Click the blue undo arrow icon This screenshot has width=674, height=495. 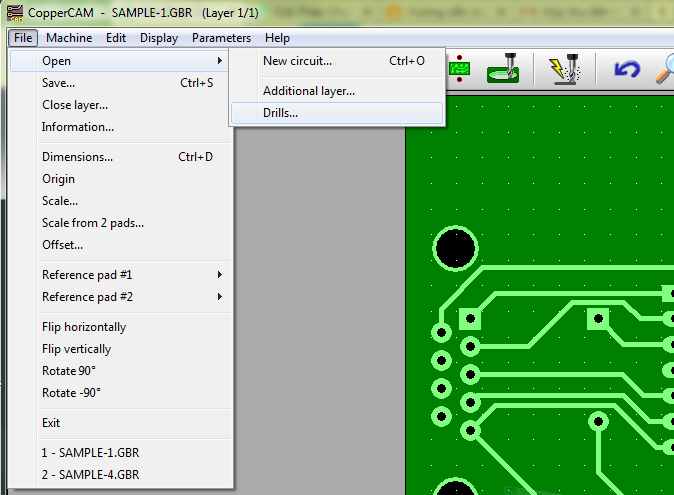click(x=627, y=69)
